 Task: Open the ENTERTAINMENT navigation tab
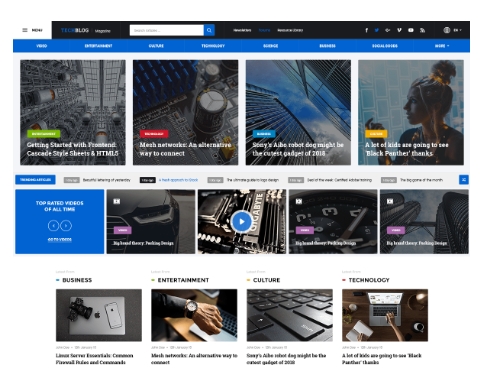[x=99, y=46]
